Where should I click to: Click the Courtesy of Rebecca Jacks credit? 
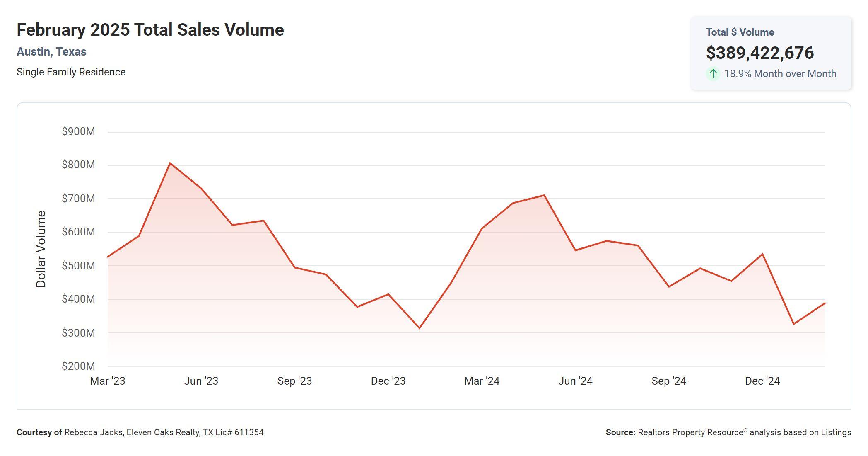coord(140,432)
